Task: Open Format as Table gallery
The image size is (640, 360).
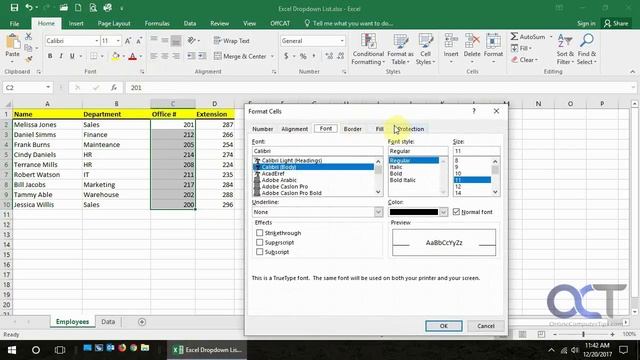Action: click(400, 49)
